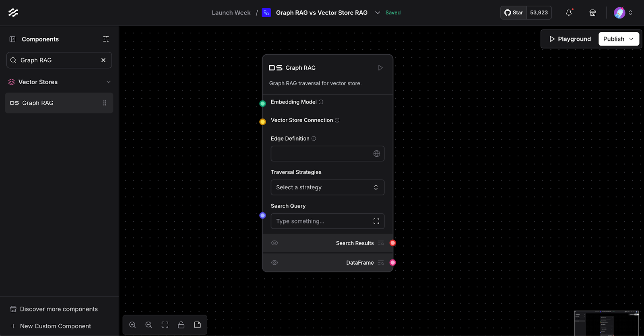Image resolution: width=644 pixels, height=336 pixels.
Task: Open component filter settings icon
Action: (106, 39)
